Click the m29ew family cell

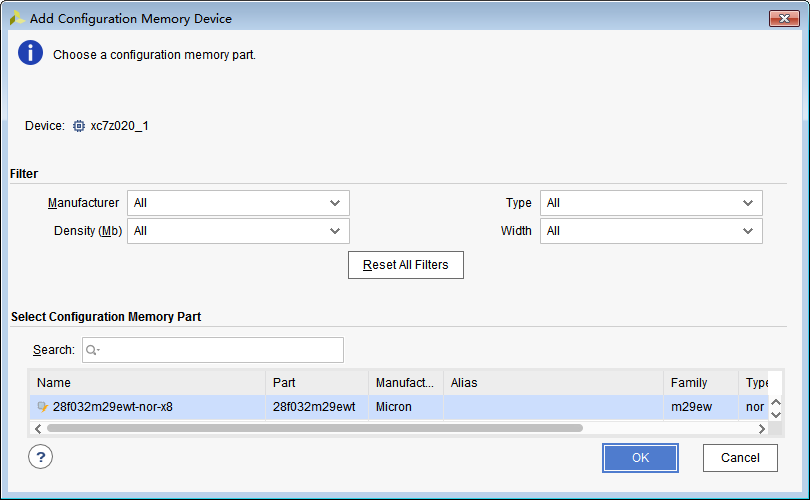[x=701, y=407]
